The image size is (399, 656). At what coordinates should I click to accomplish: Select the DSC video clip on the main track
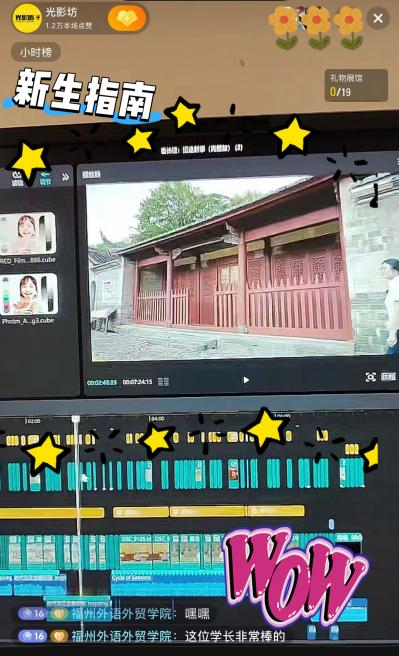(x=136, y=550)
